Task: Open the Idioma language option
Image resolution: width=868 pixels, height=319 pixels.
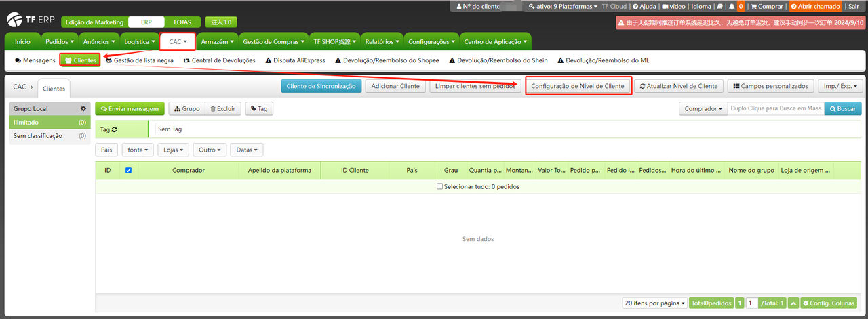Action: coord(701,6)
